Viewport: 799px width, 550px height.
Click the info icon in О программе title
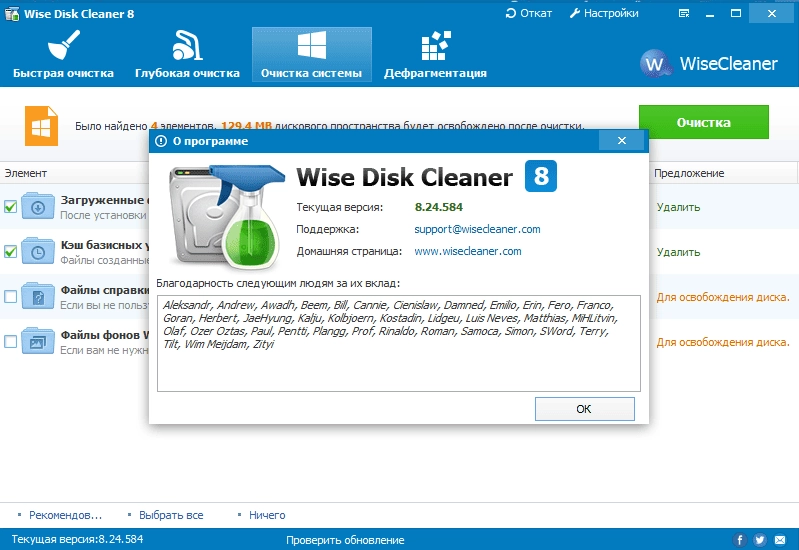pyautogui.click(x=161, y=141)
